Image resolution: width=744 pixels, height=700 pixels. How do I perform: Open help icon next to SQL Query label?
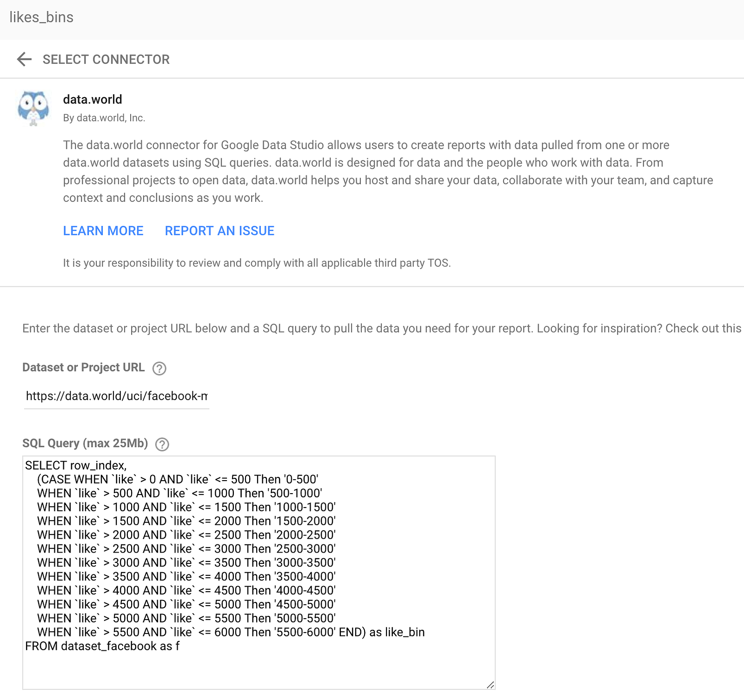point(162,444)
